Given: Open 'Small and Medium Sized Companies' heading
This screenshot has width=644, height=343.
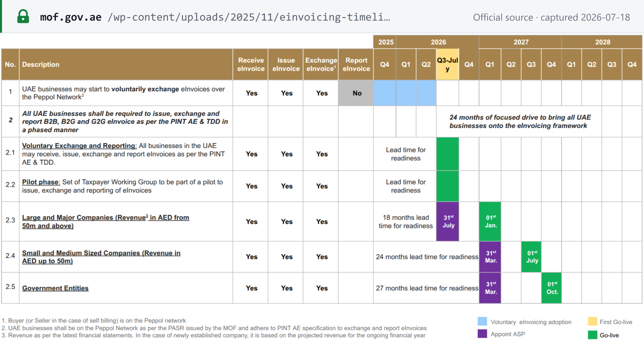Looking at the screenshot, I should tap(101, 257).
